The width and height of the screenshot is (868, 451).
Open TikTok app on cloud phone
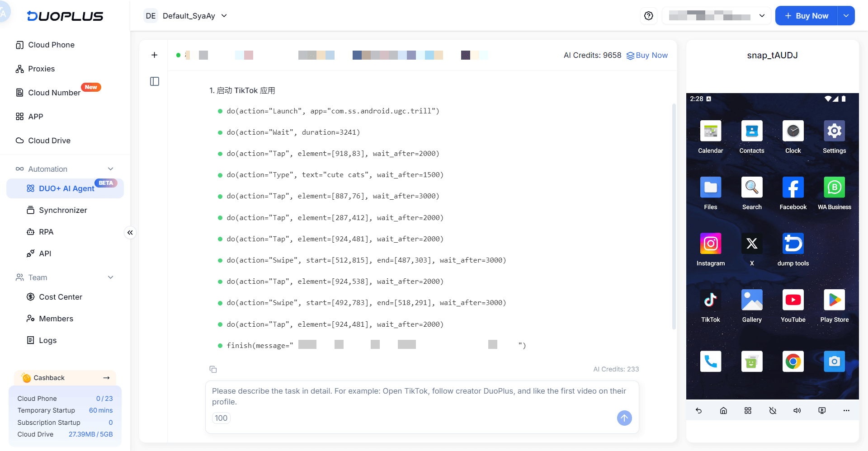pos(710,300)
